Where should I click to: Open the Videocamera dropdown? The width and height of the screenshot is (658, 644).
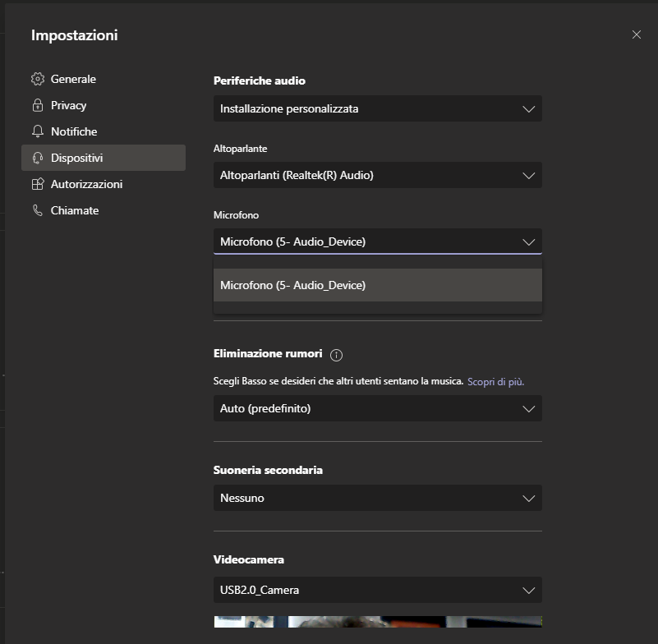click(x=377, y=590)
